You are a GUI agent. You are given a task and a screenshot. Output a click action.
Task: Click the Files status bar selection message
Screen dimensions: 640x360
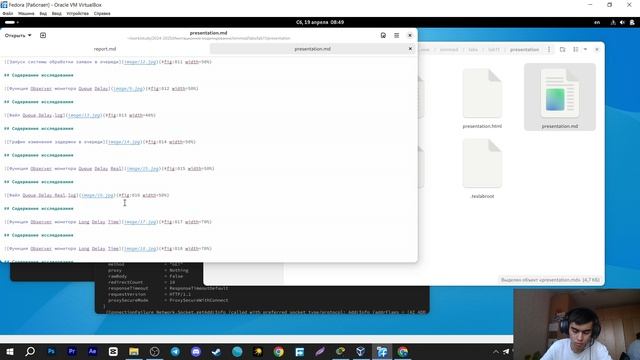[550, 280]
